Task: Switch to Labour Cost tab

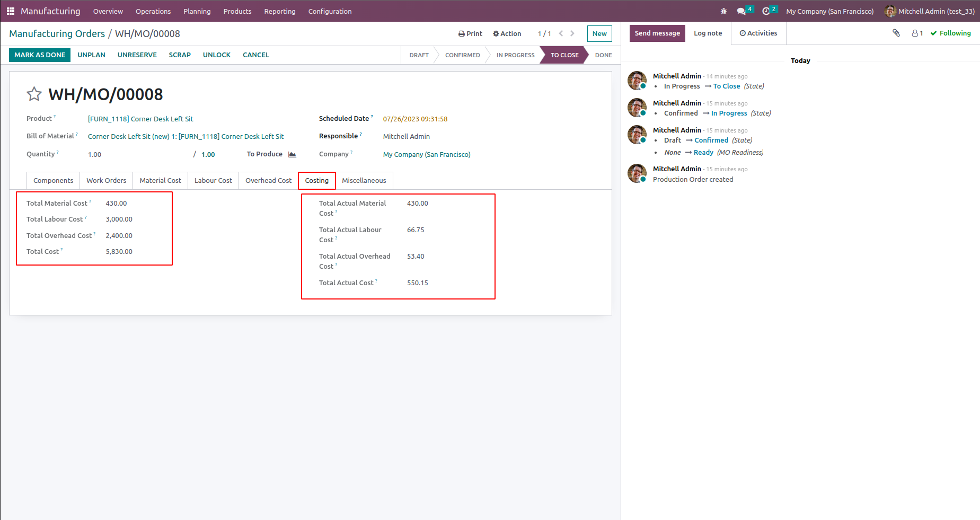Action: tap(213, 181)
